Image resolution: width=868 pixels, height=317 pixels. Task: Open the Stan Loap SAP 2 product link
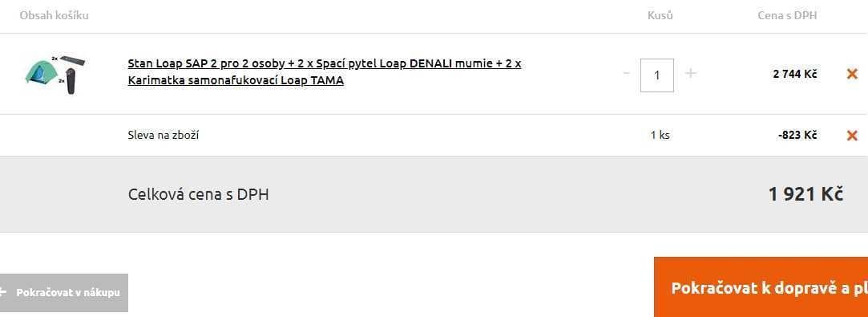325,72
